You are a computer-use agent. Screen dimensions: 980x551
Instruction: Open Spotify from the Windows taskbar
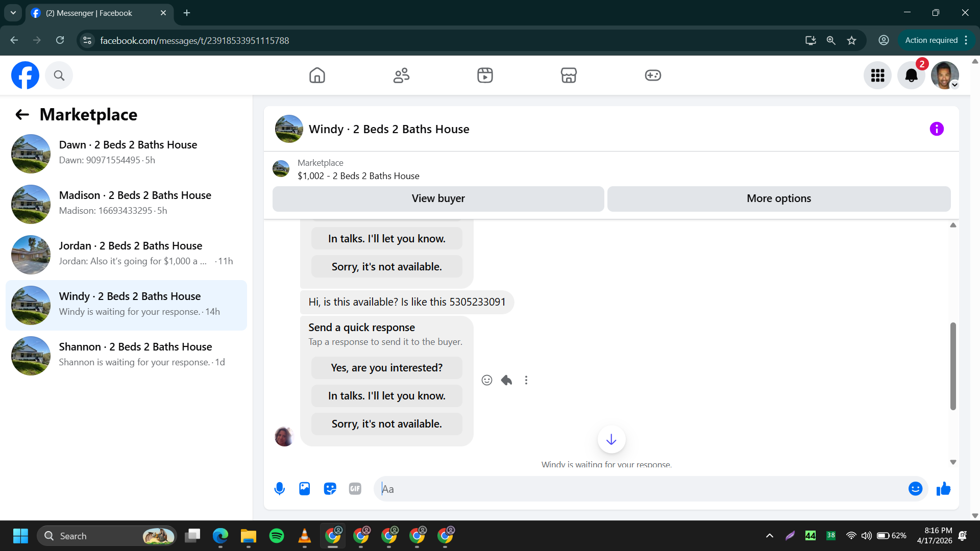277,536
